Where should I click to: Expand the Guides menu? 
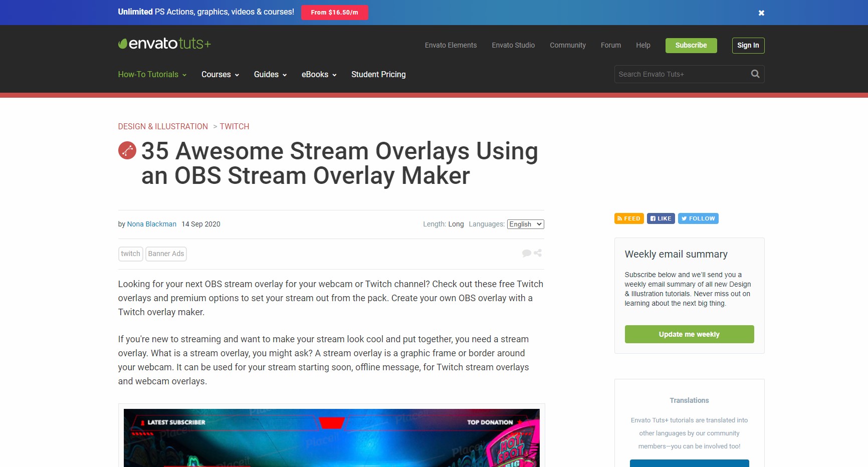click(270, 74)
